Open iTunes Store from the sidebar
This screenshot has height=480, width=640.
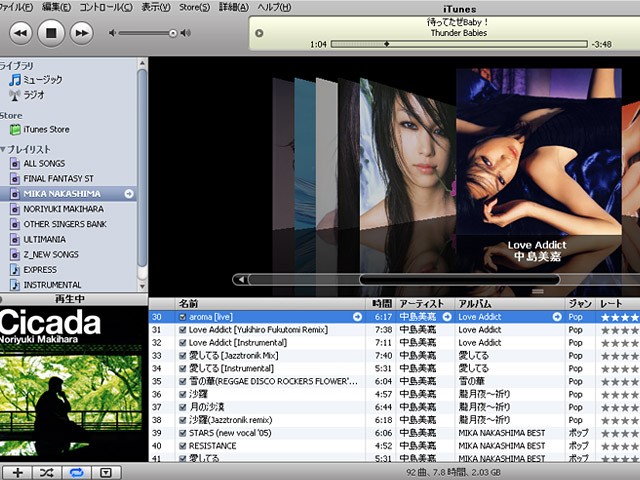[x=40, y=129]
